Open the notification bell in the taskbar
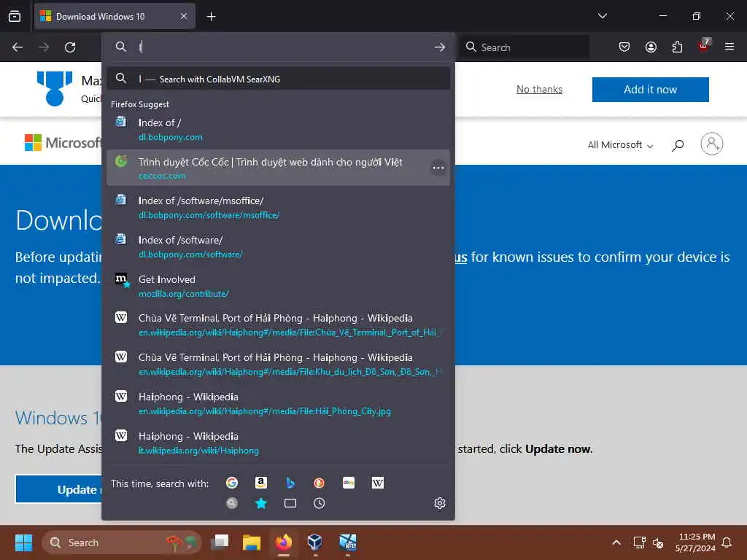 pyautogui.click(x=727, y=542)
